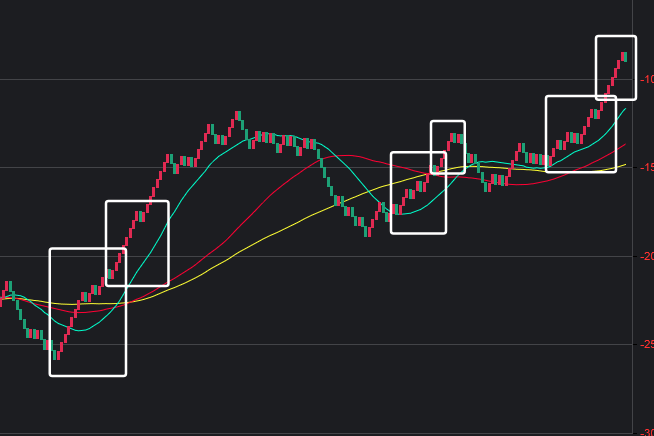Click the -25 price axis label
The width and height of the screenshot is (654, 436).
click(x=645, y=345)
